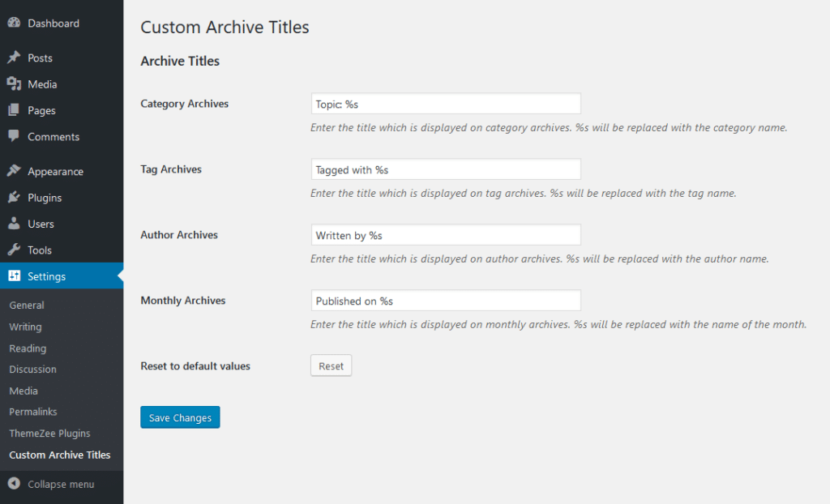The height and width of the screenshot is (504, 830).
Task: Focus the Category Archives title field
Action: coord(446,103)
